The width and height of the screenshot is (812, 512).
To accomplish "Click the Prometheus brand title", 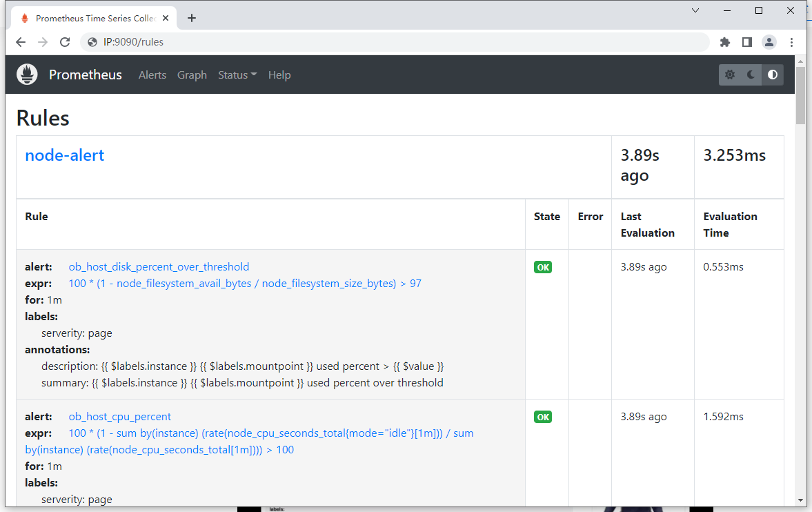I will pos(86,75).
